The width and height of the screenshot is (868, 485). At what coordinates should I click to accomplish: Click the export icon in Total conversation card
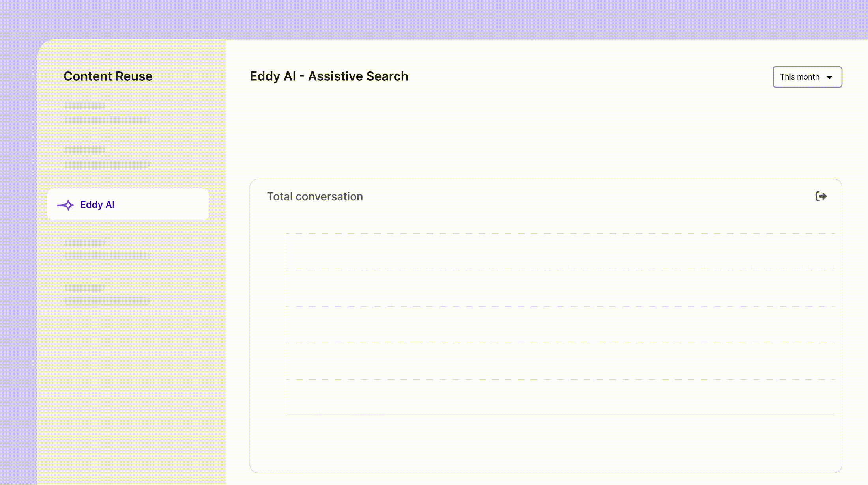[x=821, y=196]
